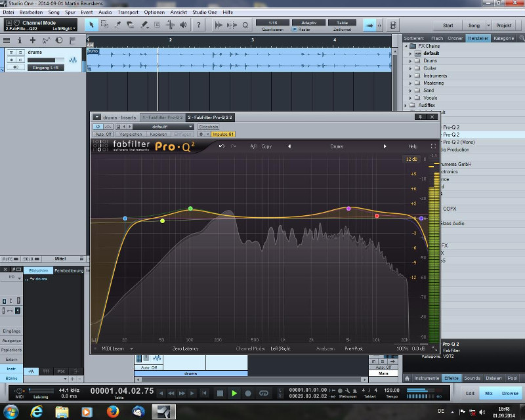Image resolution: width=525 pixels, height=420 pixels.
Task: Open the Edit view button
Action: pyautogui.click(x=470, y=393)
